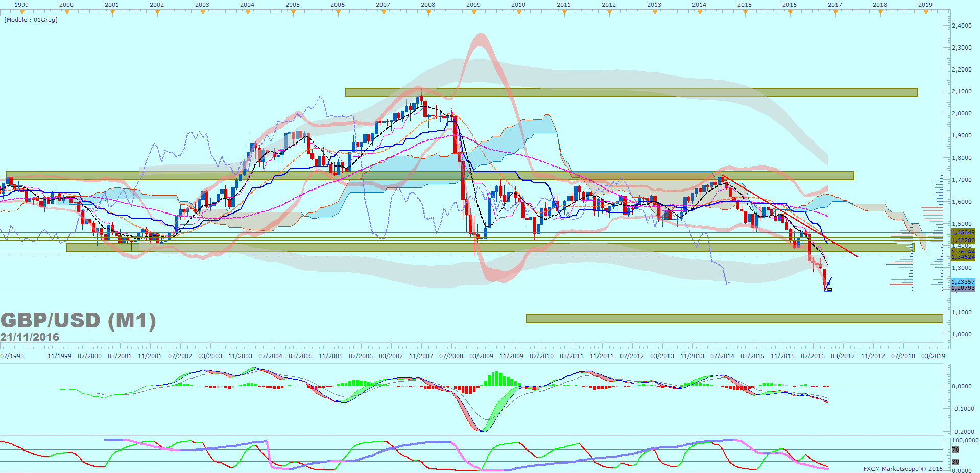The width and height of the screenshot is (980, 473).
Task: Select the orange year marker below 2005
Action: 293,13
